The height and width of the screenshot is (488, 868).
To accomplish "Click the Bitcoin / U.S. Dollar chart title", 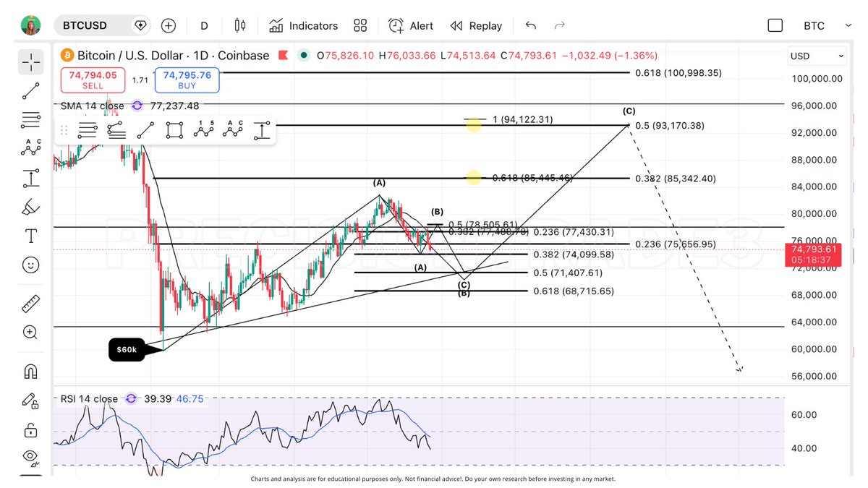I will (x=173, y=56).
